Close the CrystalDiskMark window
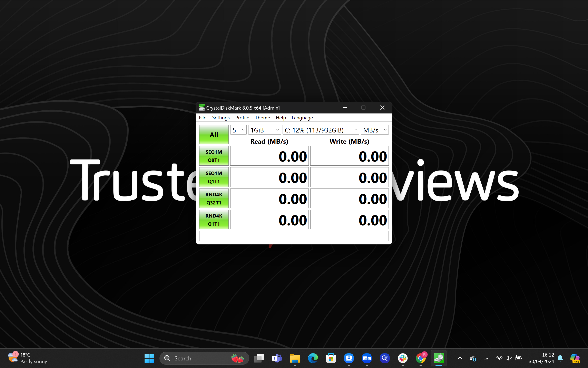This screenshot has width=588, height=368. pos(382,108)
